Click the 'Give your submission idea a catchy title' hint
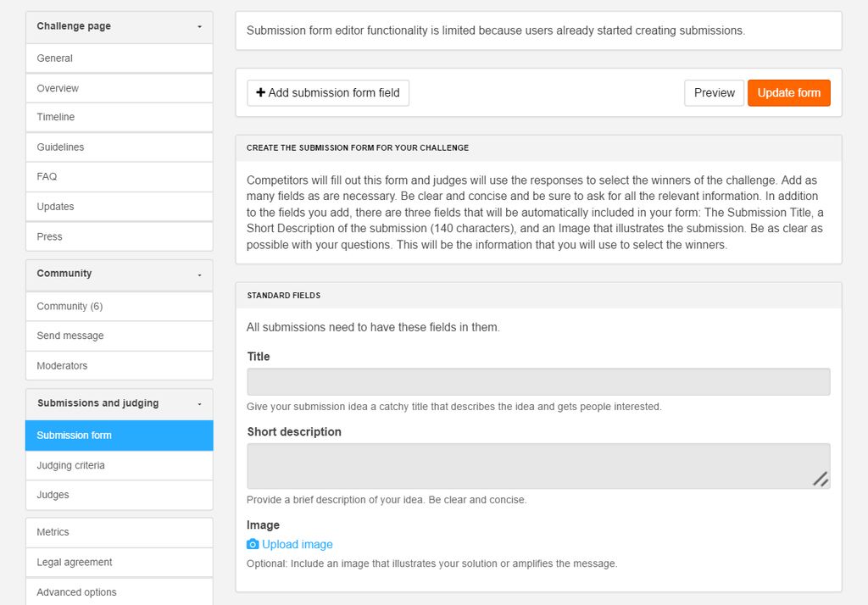 tap(454, 406)
